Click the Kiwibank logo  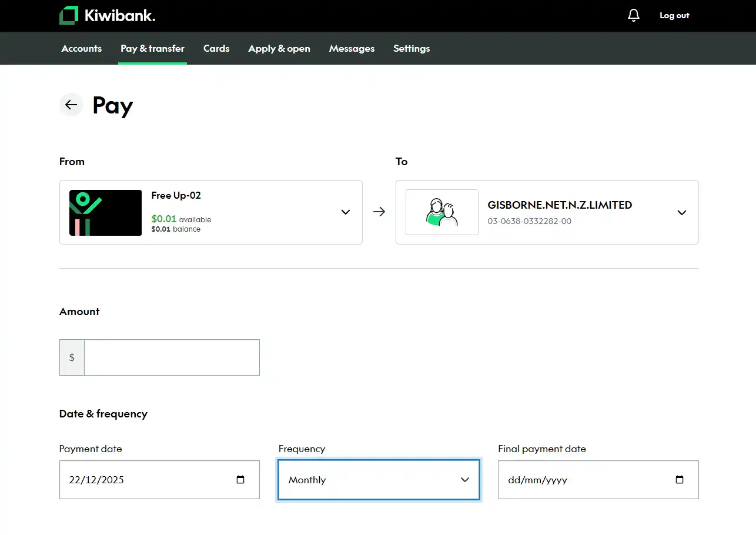click(107, 15)
